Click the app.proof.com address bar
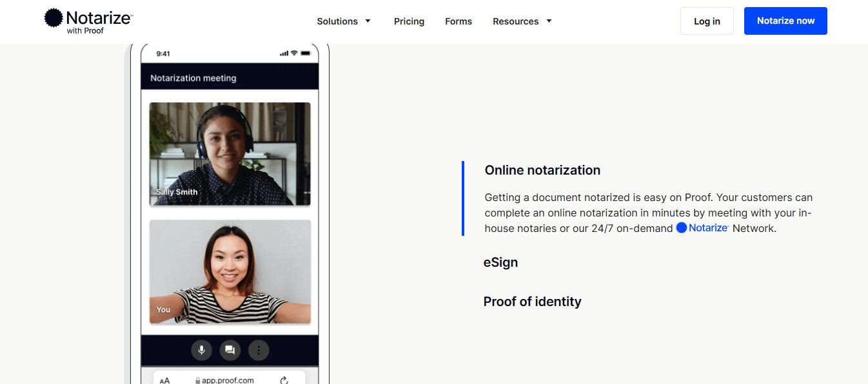 coord(230,378)
